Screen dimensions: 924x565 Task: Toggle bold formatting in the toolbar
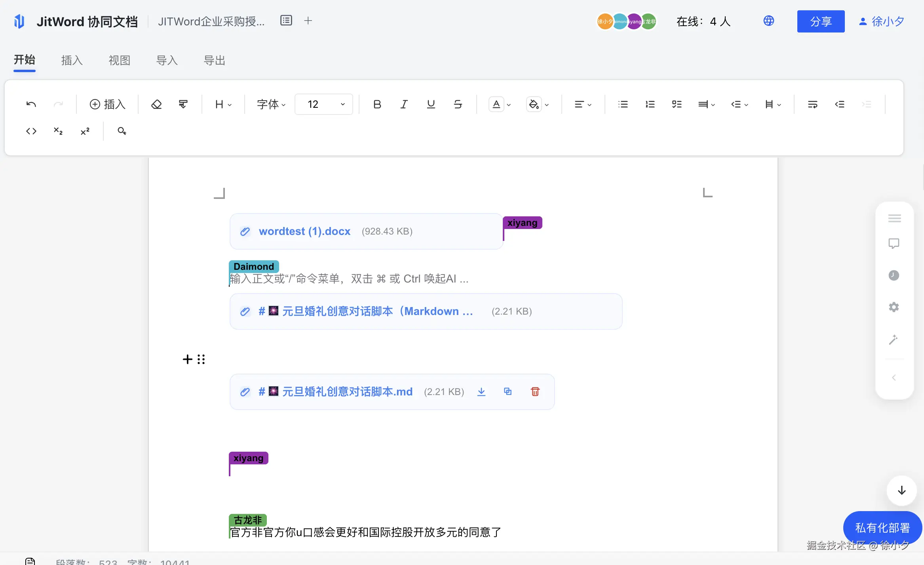click(x=376, y=104)
